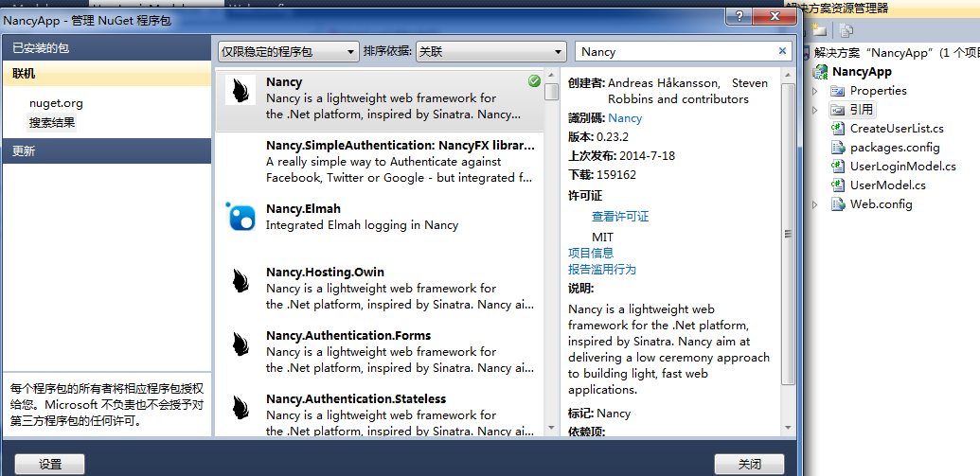
Task: Expand the Web.config node in Solution Explorer
Action: tap(814, 205)
